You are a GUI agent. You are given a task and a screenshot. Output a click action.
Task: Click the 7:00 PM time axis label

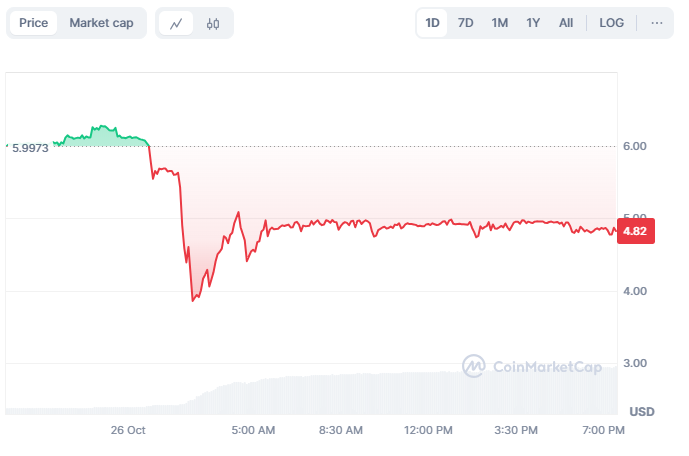pyautogui.click(x=603, y=430)
